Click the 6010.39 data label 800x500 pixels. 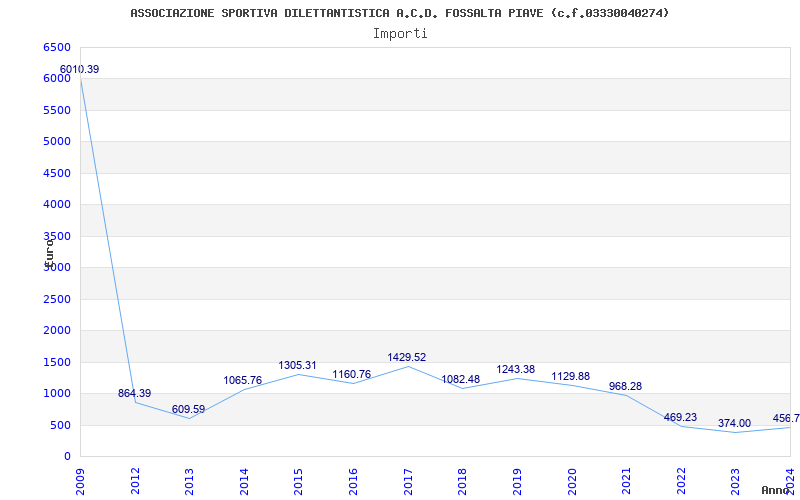click(80, 69)
